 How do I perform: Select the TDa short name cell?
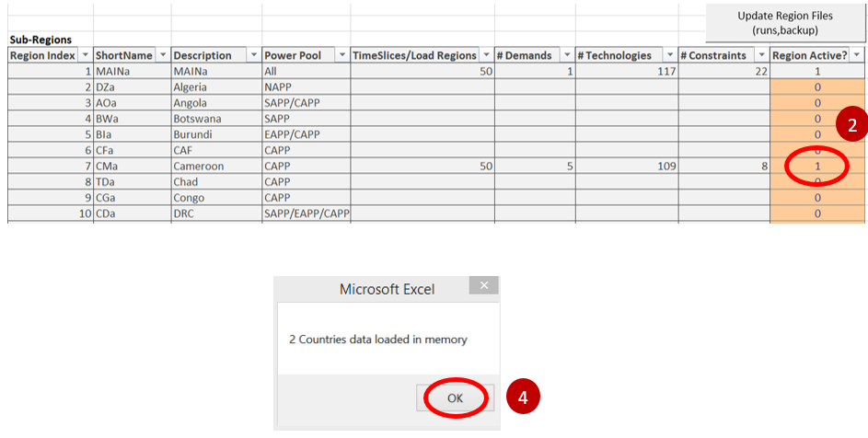click(133, 181)
